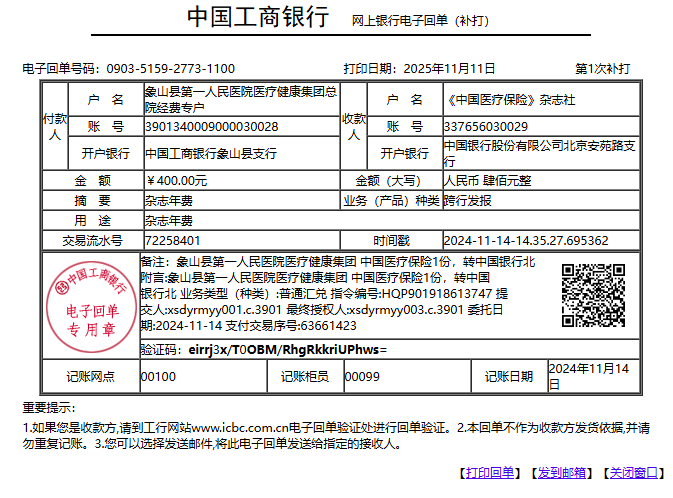The height and width of the screenshot is (498, 673).
Task: Click the booking date 2024年11月14日
Action: (x=589, y=376)
